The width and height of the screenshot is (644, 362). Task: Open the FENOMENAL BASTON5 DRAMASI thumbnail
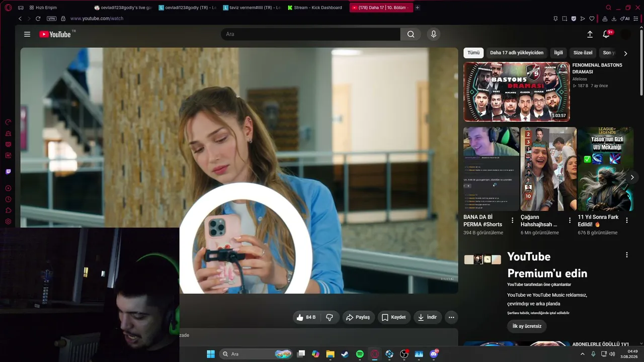(x=516, y=92)
